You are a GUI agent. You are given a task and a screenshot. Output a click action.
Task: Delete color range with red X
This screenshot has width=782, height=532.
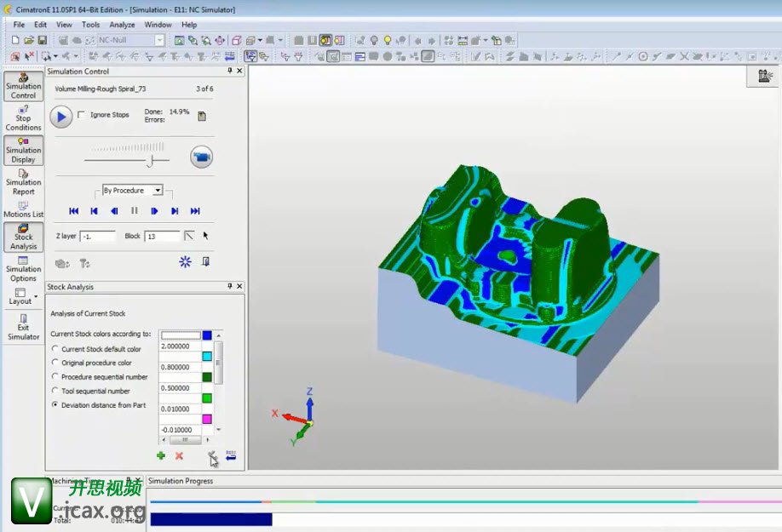coord(179,456)
